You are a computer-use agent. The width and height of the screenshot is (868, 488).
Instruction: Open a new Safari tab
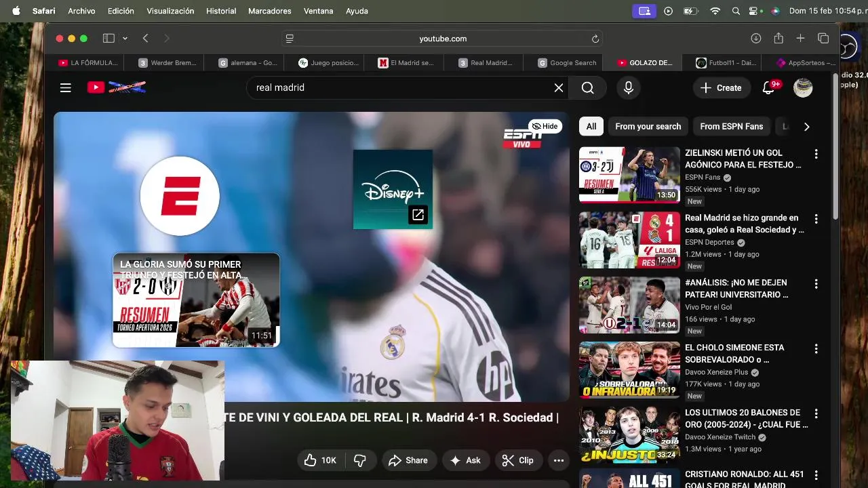(x=800, y=39)
